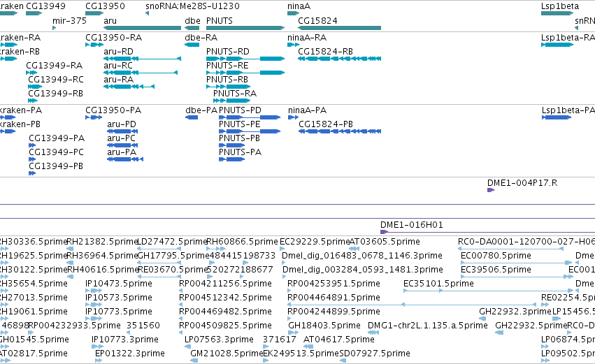Click the GH18403.5prime EST label
Screen dimensions: 595x364
click(324, 326)
